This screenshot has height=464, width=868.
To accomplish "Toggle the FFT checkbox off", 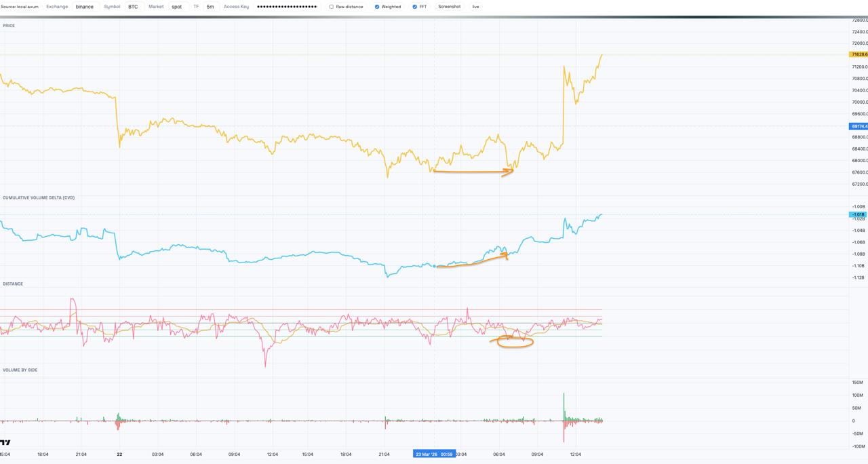I will [x=415, y=7].
